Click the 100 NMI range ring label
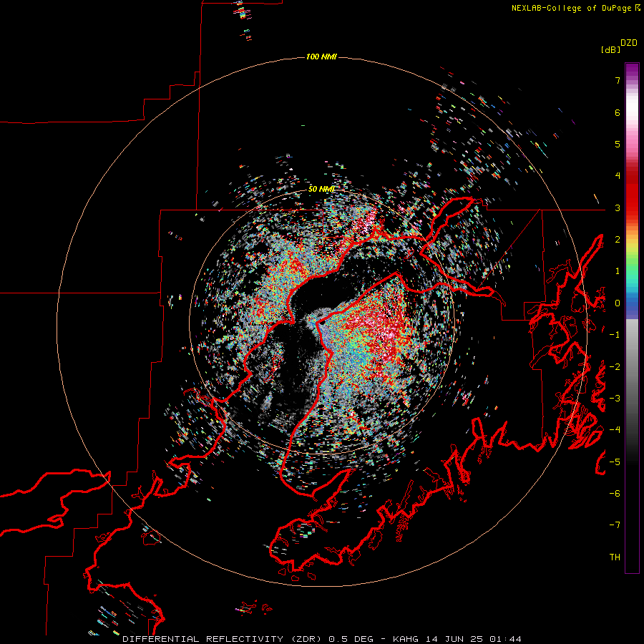 click(x=321, y=57)
